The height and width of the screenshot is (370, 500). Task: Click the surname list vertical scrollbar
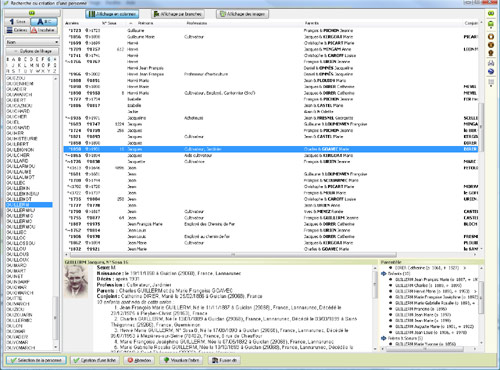tap(56, 318)
